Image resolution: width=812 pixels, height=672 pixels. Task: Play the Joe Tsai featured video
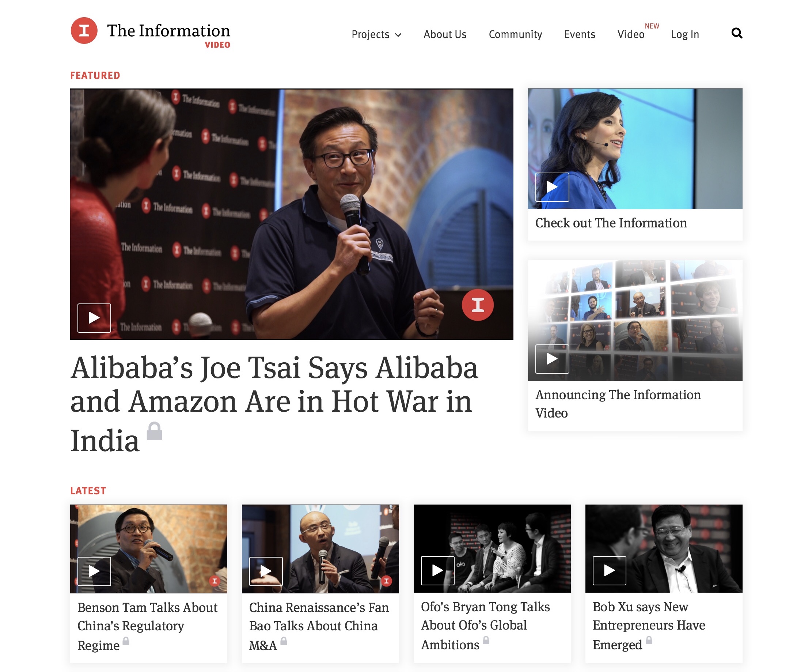coord(94,318)
